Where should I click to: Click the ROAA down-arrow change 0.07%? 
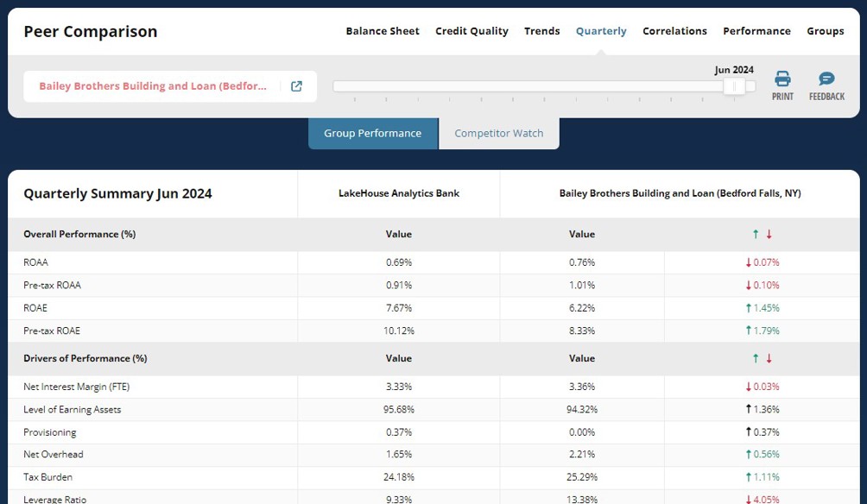[x=762, y=262]
